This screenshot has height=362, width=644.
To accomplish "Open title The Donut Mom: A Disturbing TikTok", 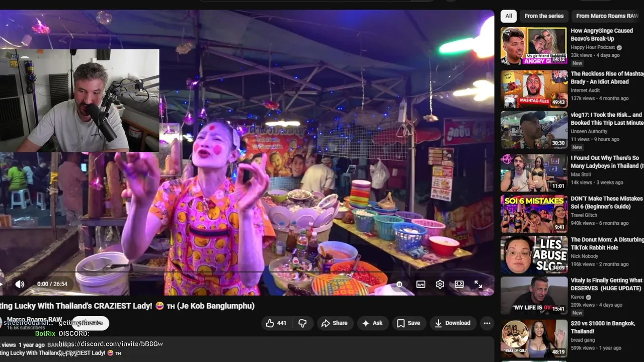I will 607,244.
